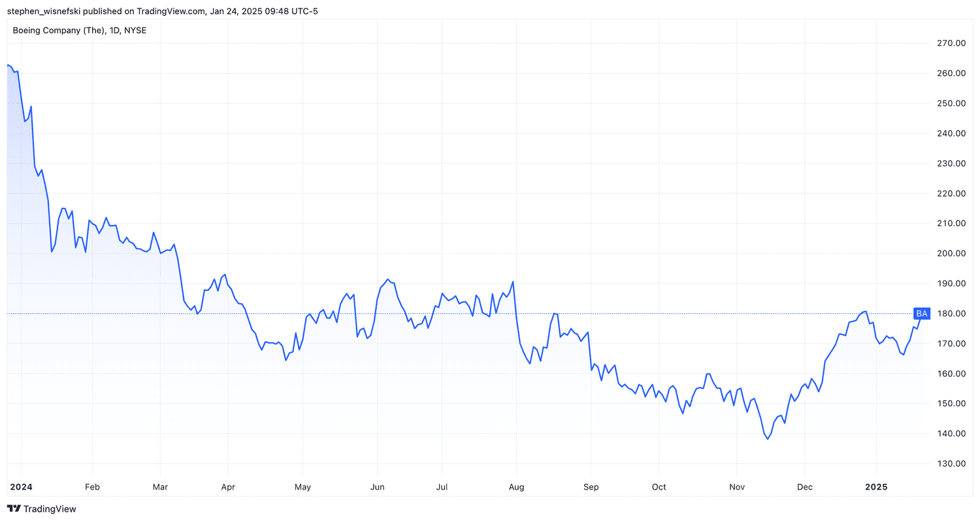The height and width of the screenshot is (521, 980).
Task: Click the Aug label on time axis
Action: click(516, 487)
